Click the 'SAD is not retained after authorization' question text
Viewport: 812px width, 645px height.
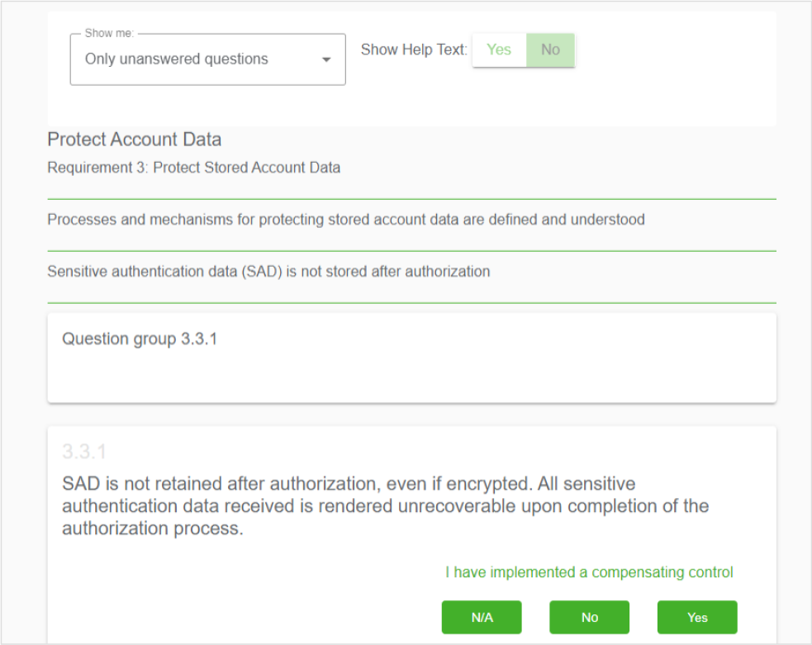(x=385, y=505)
